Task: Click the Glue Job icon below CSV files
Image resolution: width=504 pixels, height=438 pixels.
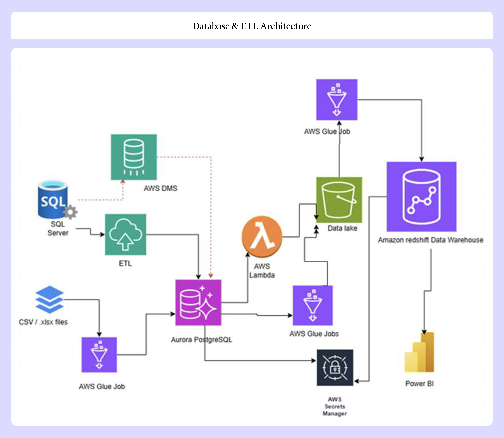Action: [x=99, y=355]
